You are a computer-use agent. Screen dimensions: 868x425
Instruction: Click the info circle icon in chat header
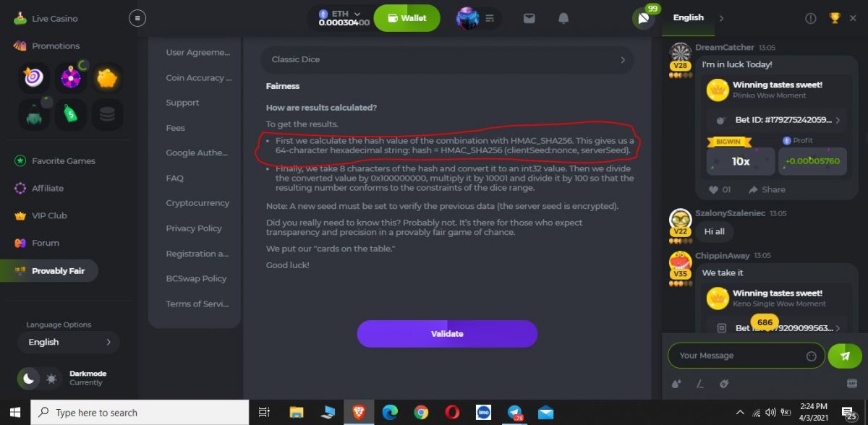coord(811,18)
